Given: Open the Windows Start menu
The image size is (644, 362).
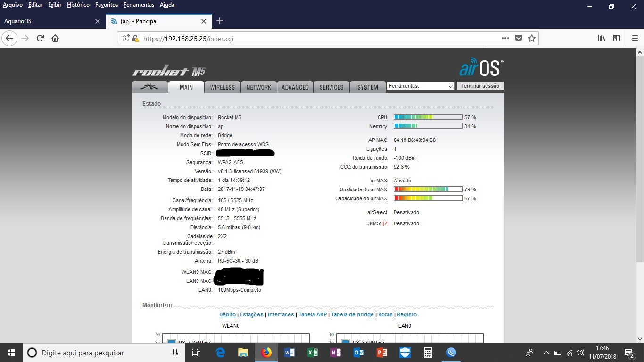Looking at the screenshot, I should [x=11, y=353].
